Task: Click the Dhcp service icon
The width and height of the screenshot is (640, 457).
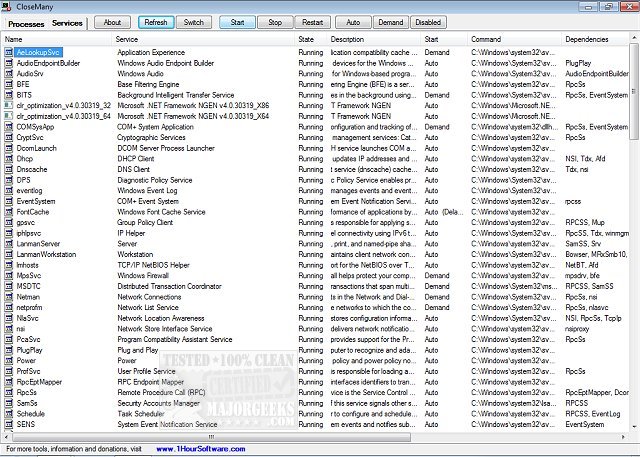Action: [x=9, y=158]
